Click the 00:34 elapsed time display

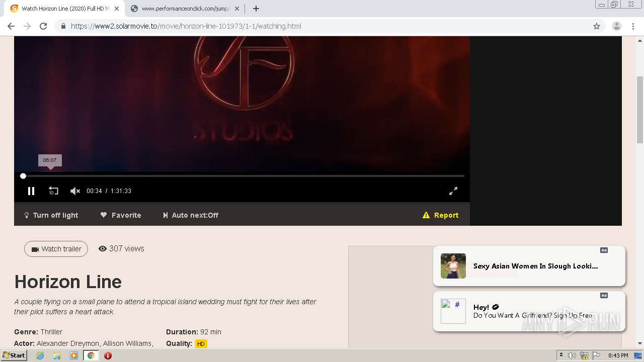94,191
